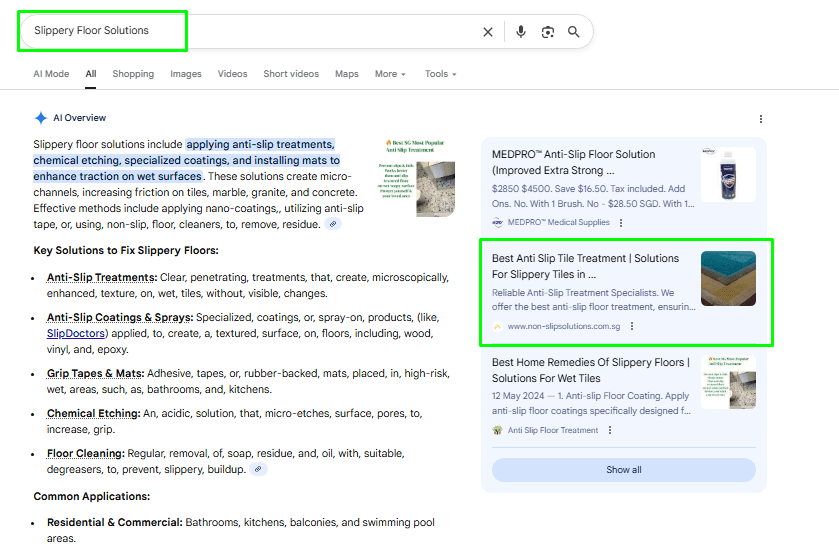Click the Show all button
Viewport: 839px width, 555px height.
623,470
